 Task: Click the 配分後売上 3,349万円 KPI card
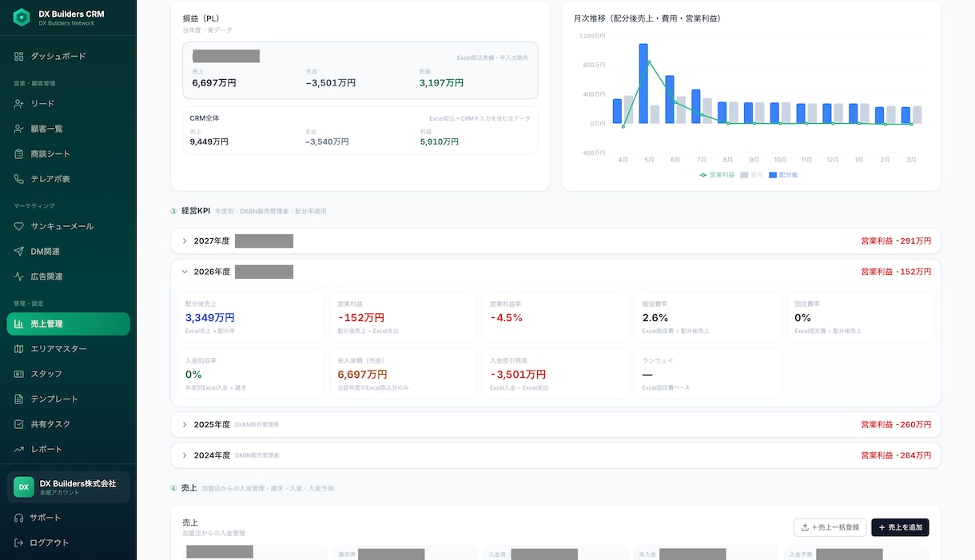(251, 317)
